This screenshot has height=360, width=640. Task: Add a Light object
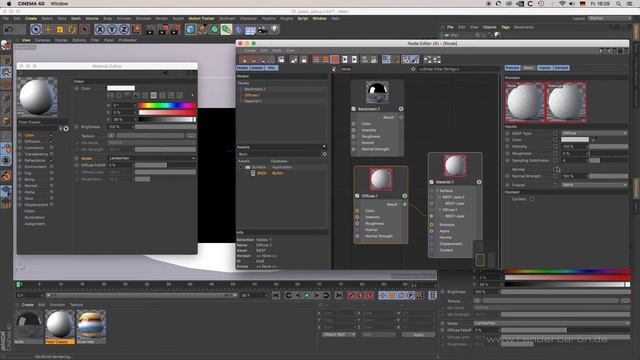(275, 29)
